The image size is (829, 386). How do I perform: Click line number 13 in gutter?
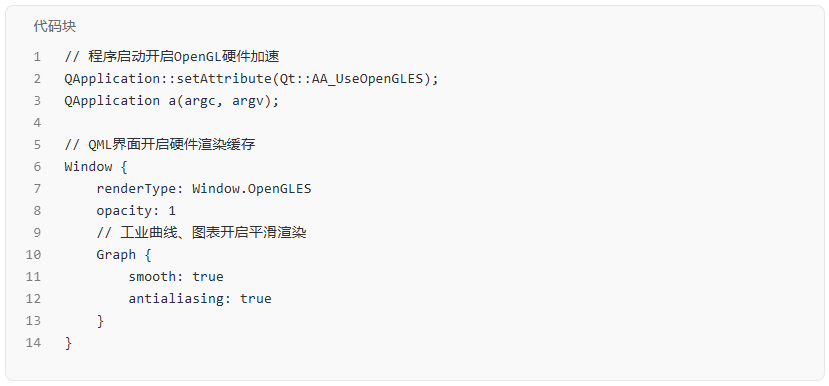tap(33, 321)
